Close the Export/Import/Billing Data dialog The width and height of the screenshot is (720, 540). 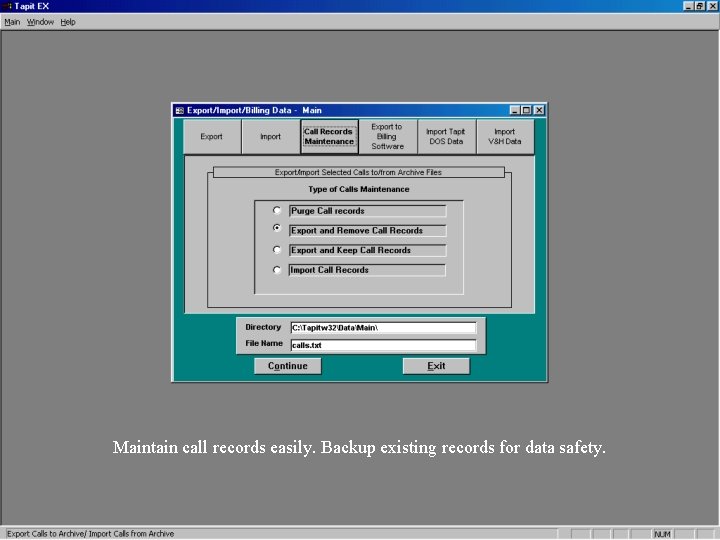539,110
